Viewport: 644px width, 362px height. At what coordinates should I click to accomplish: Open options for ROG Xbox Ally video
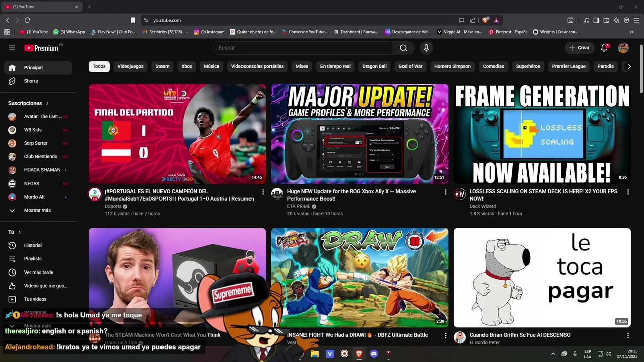[x=445, y=192]
